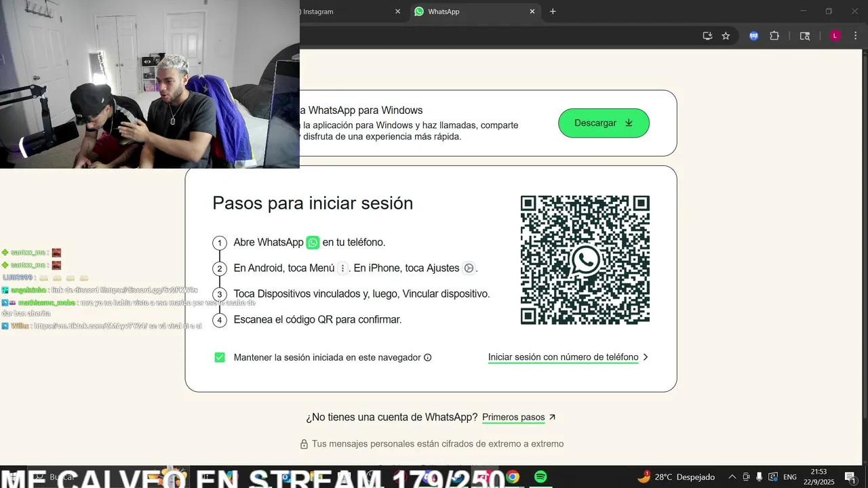
Task: Maximize or restore the Chrome window
Action: point(829,12)
